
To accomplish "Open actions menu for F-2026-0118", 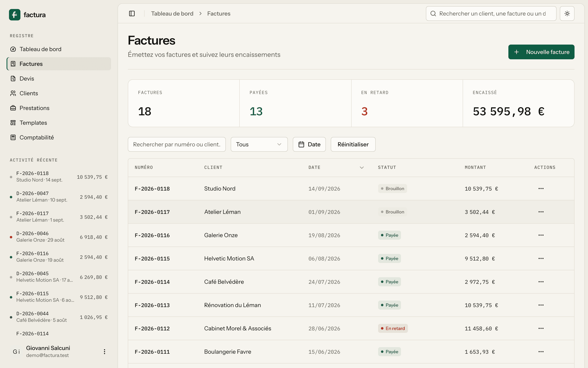I will 541,189.
